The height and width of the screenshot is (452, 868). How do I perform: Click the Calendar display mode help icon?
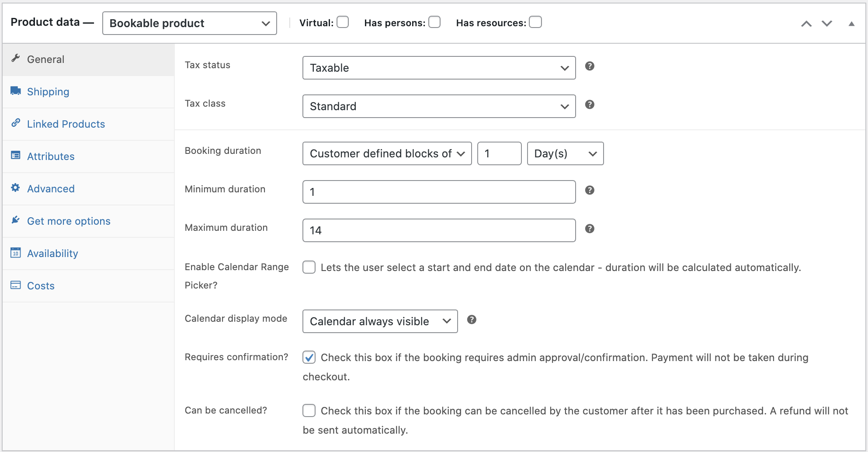(472, 320)
